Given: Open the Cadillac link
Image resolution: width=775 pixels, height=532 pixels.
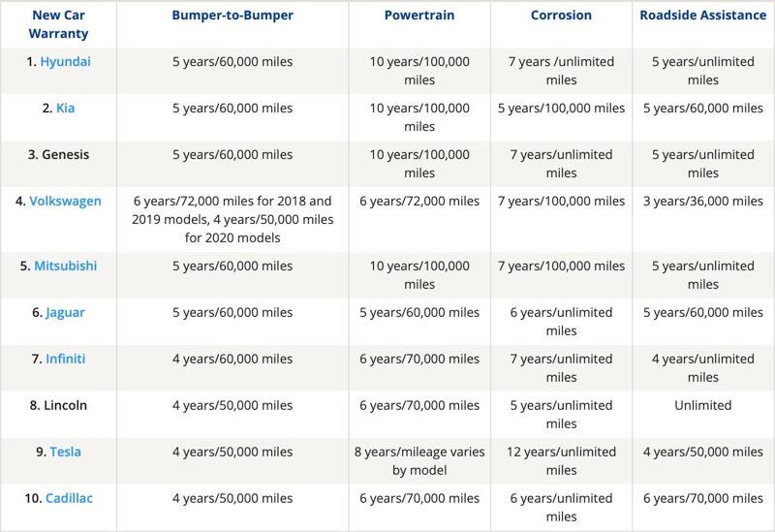Looking at the screenshot, I should (69, 498).
